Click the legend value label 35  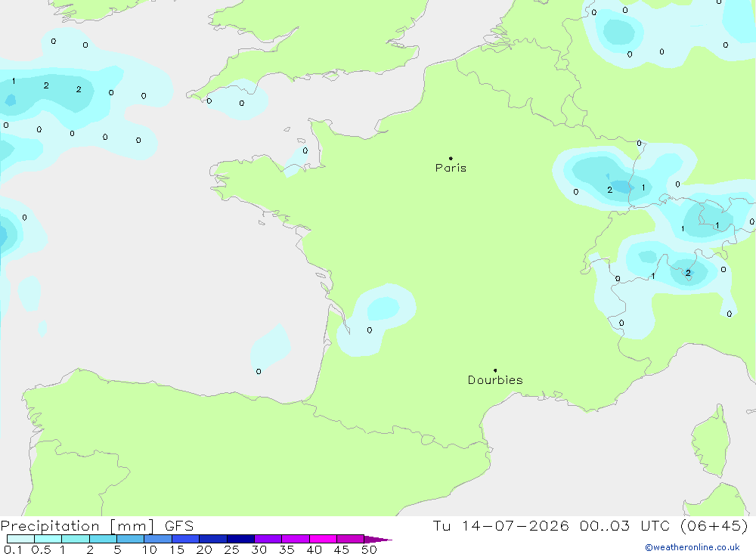point(287,549)
